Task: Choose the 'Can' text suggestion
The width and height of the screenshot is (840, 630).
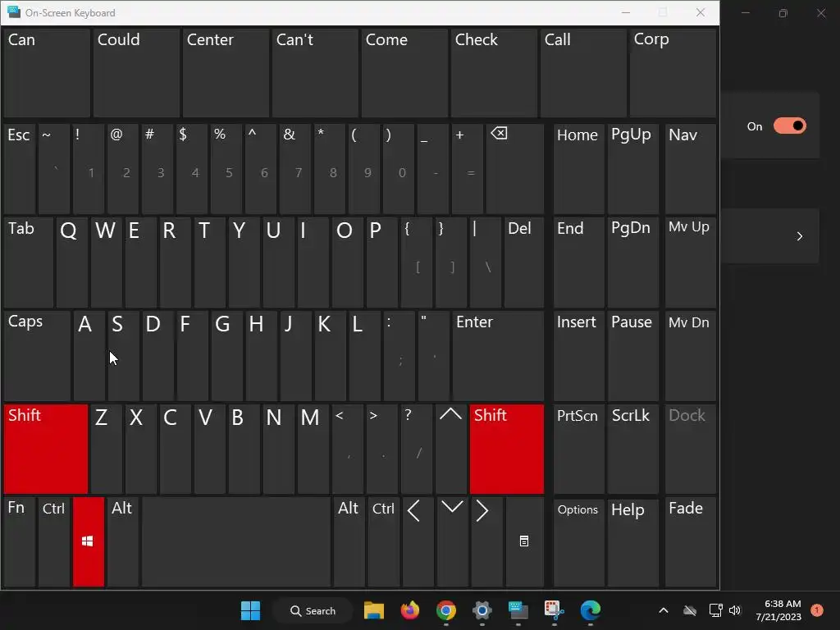Action: [47, 73]
